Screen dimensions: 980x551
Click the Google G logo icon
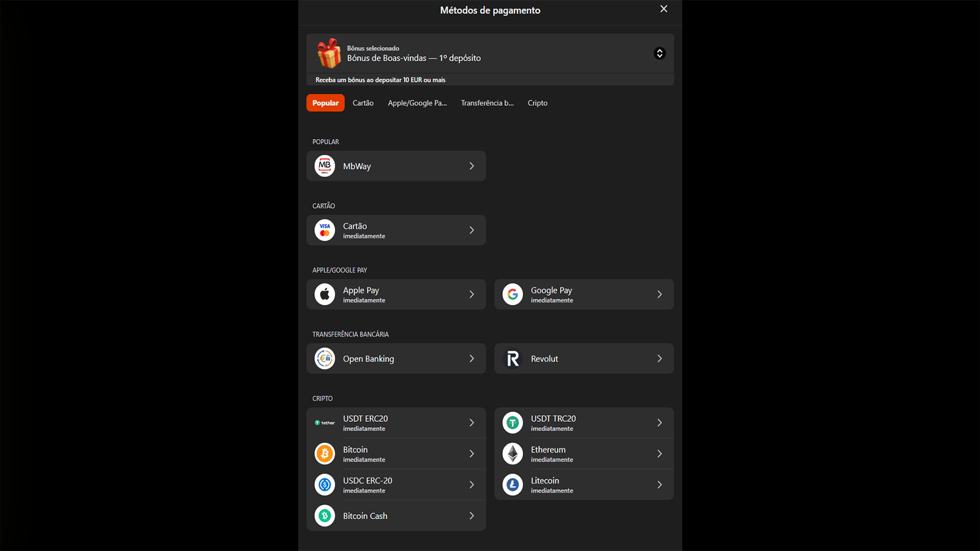[x=513, y=294]
